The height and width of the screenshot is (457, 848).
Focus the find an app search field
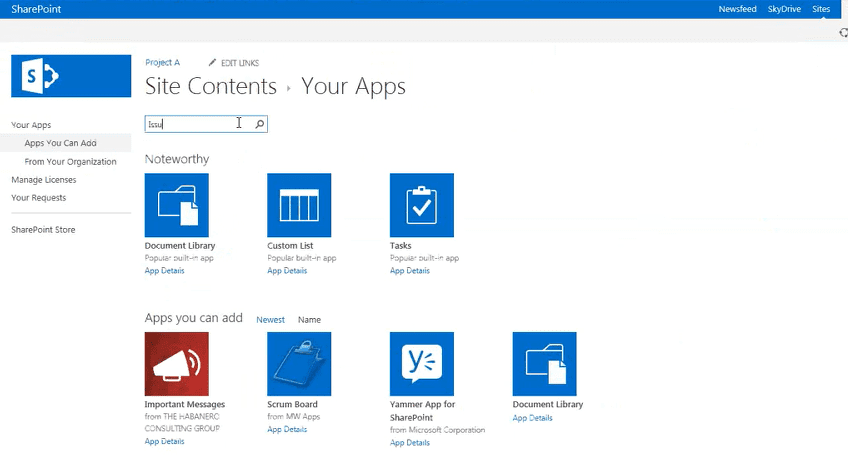point(199,124)
